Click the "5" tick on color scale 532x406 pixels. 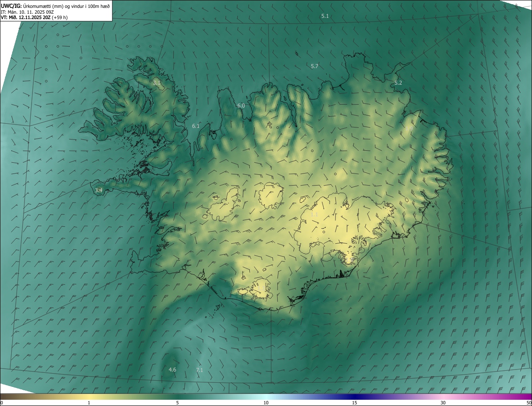tap(177, 403)
